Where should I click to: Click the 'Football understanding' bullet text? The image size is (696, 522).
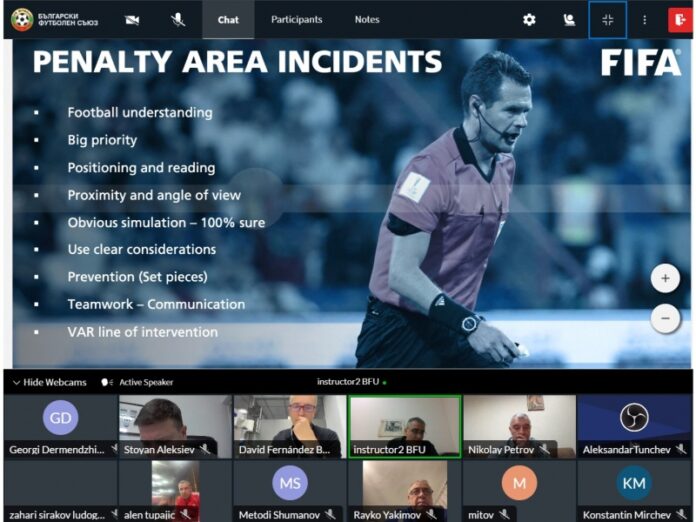(x=140, y=113)
